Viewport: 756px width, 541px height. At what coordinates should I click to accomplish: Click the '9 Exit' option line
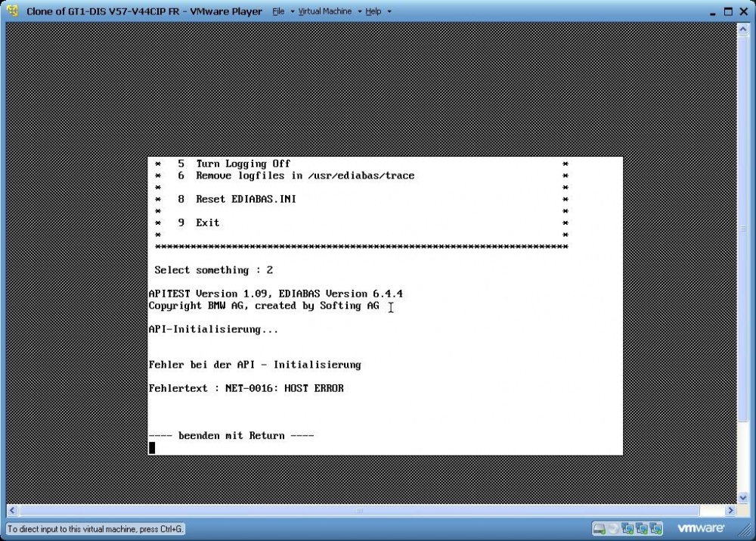click(199, 222)
